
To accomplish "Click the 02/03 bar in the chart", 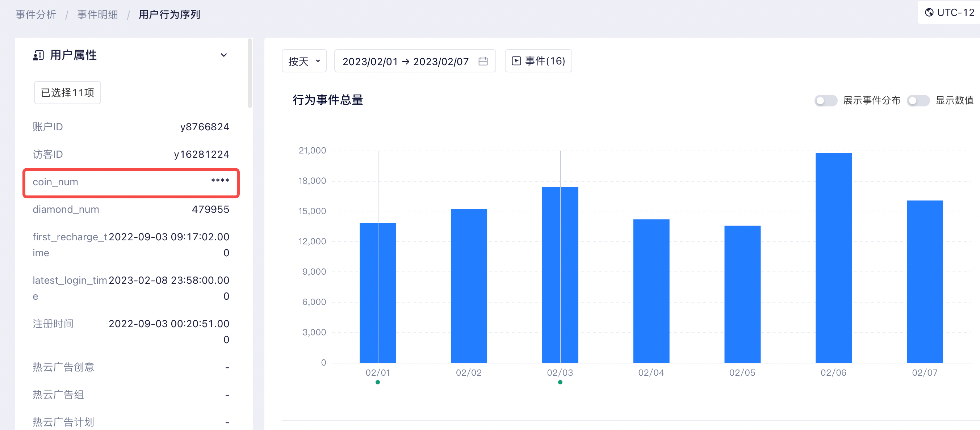I will click(560, 274).
